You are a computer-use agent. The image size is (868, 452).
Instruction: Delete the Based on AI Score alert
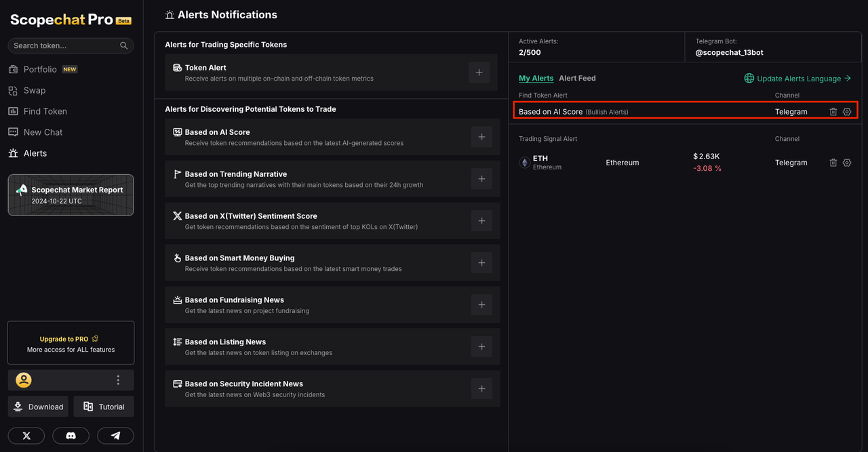tap(833, 112)
